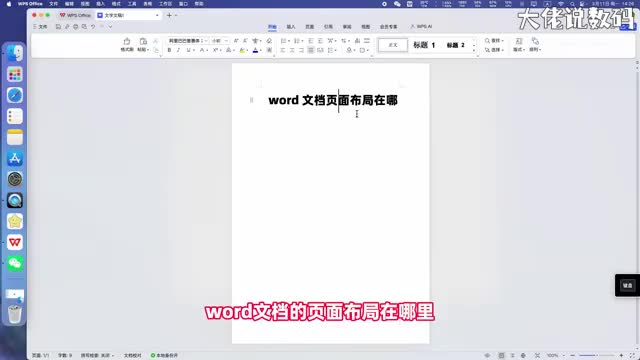Click the numbered list icon
The width and height of the screenshot is (640, 360).
pyautogui.click(x=297, y=41)
